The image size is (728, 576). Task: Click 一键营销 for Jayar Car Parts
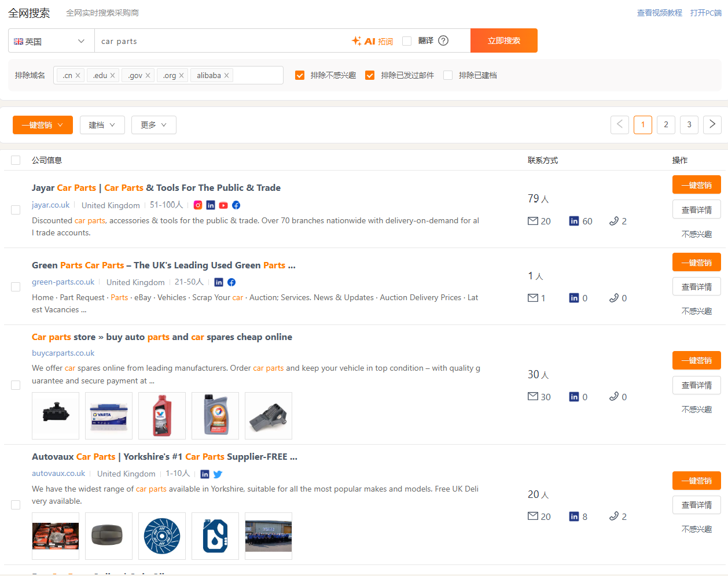coord(697,185)
